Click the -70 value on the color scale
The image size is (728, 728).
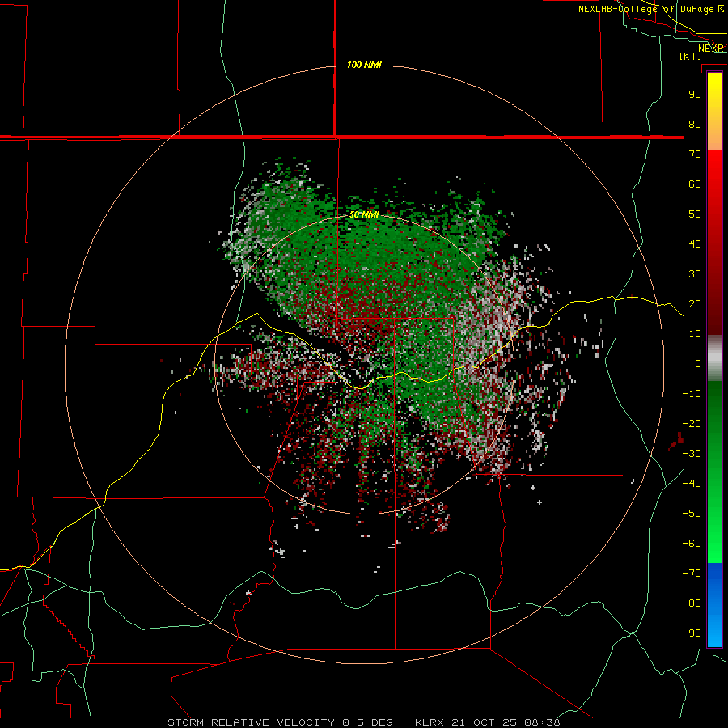point(692,574)
